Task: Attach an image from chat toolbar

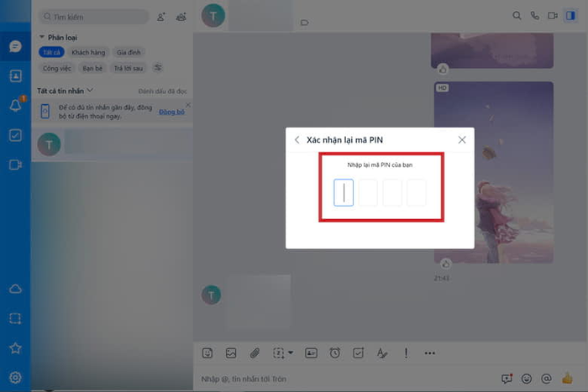Action: [231, 353]
